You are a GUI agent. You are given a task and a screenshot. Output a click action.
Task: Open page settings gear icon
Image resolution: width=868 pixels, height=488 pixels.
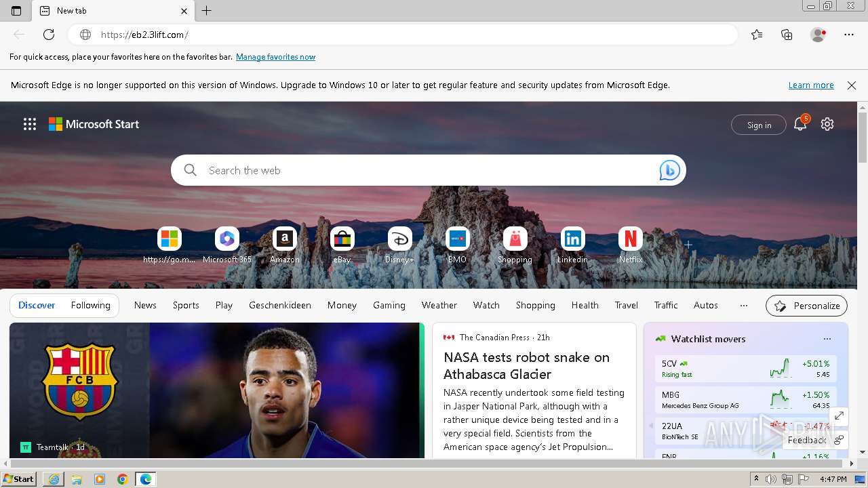point(827,124)
